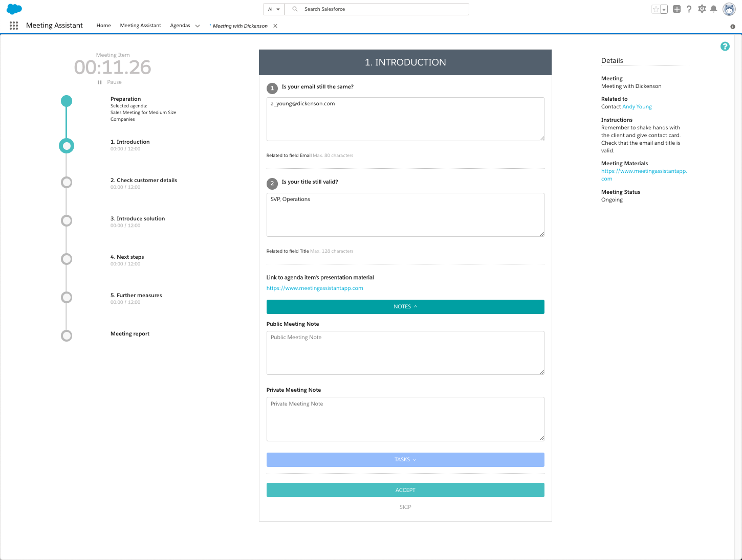Viewport: 742px width, 560px height.
Task: Click the 'Is your title still valid?' question
Action: tap(310, 182)
